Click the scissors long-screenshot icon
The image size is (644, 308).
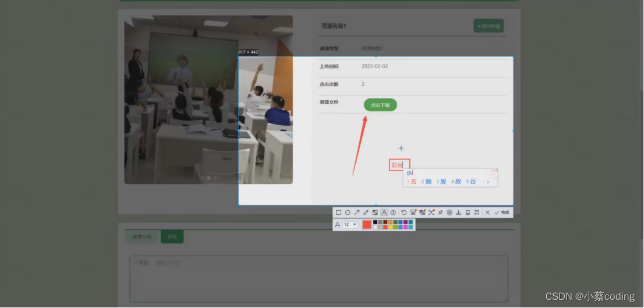tap(413, 213)
